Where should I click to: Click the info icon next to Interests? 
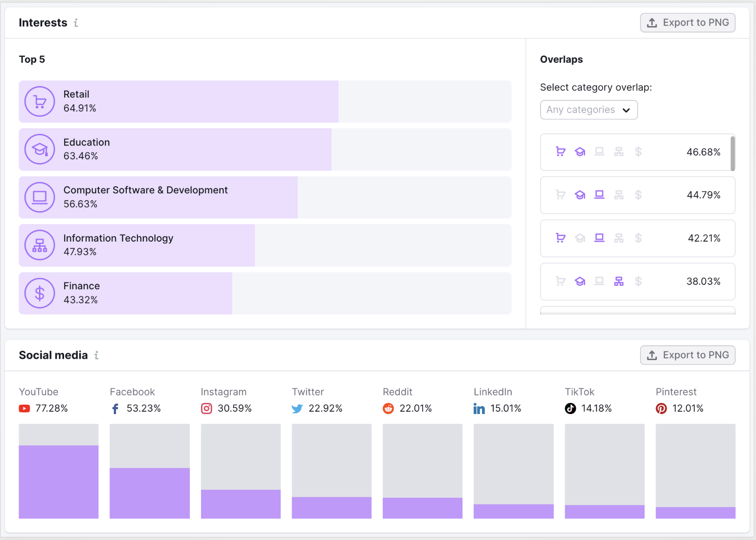[x=76, y=23]
